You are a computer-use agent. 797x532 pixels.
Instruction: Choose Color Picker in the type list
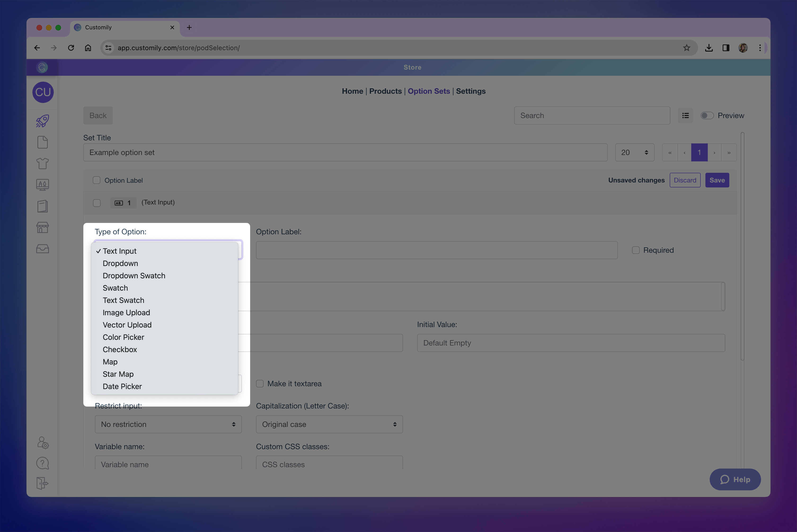click(123, 337)
